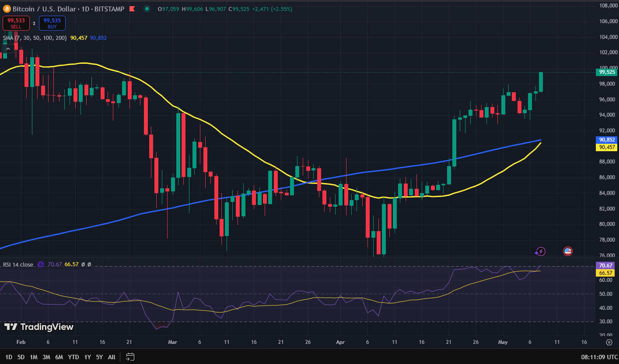Click the purple lightning events icon

click(x=541, y=251)
